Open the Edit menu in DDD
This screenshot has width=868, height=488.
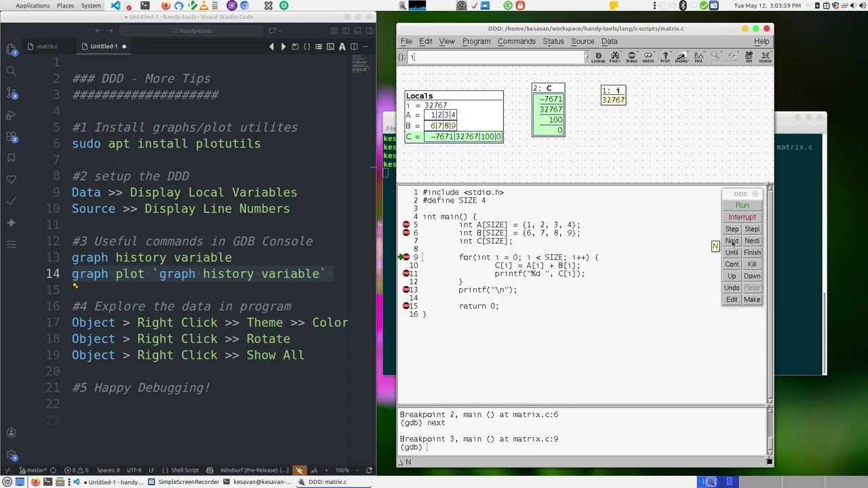(426, 41)
